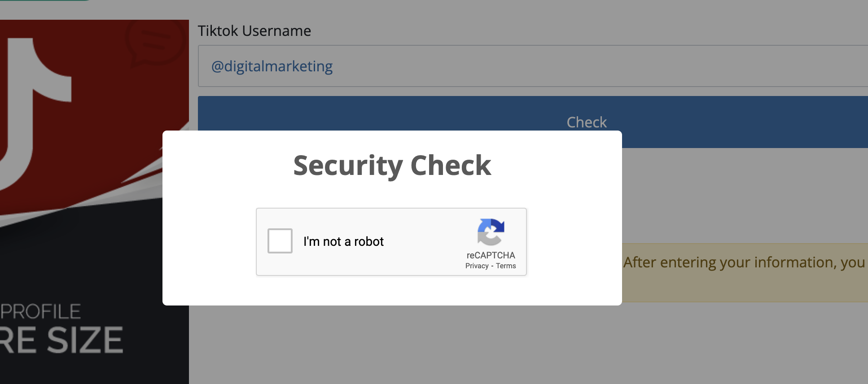Viewport: 868px width, 384px height.
Task: Open the reCAPTCHA Privacy link
Action: [x=477, y=266]
